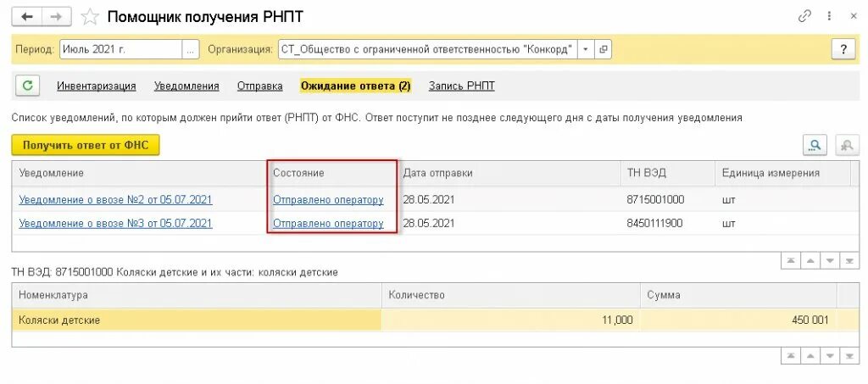Expand the Организация dropdown arrow
868x384 pixels.
click(586, 49)
